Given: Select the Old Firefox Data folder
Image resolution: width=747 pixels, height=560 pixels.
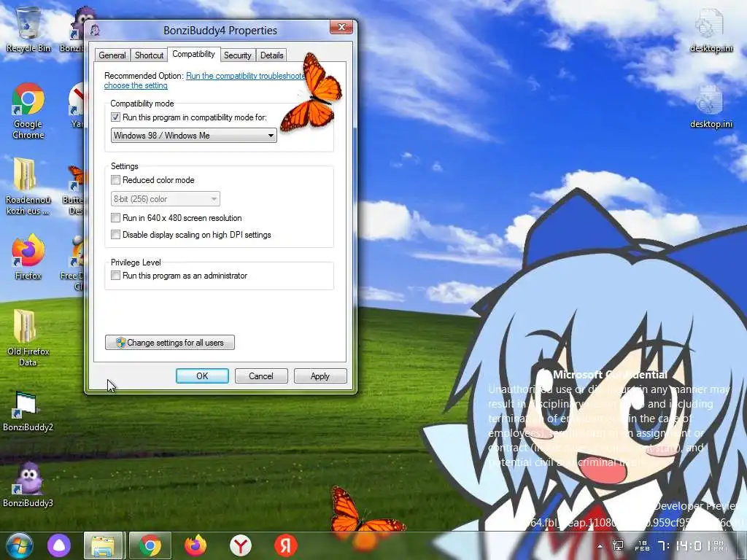Looking at the screenshot, I should click(28, 338).
